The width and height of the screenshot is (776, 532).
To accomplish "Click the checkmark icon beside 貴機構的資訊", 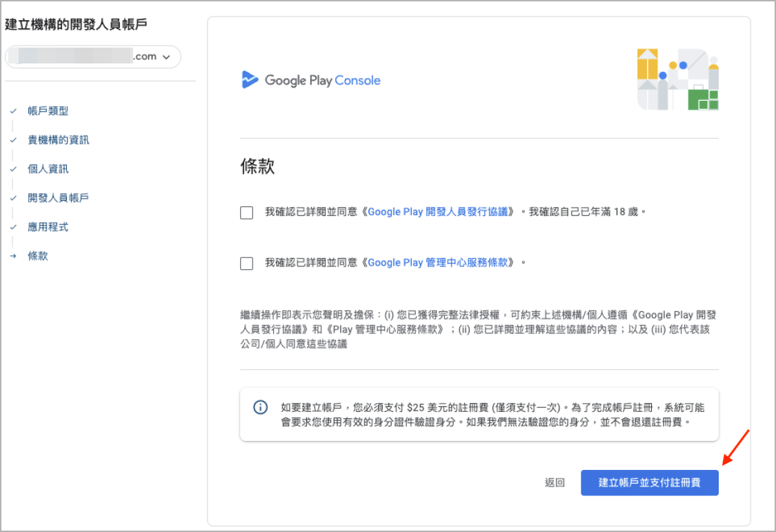I will tap(13, 140).
